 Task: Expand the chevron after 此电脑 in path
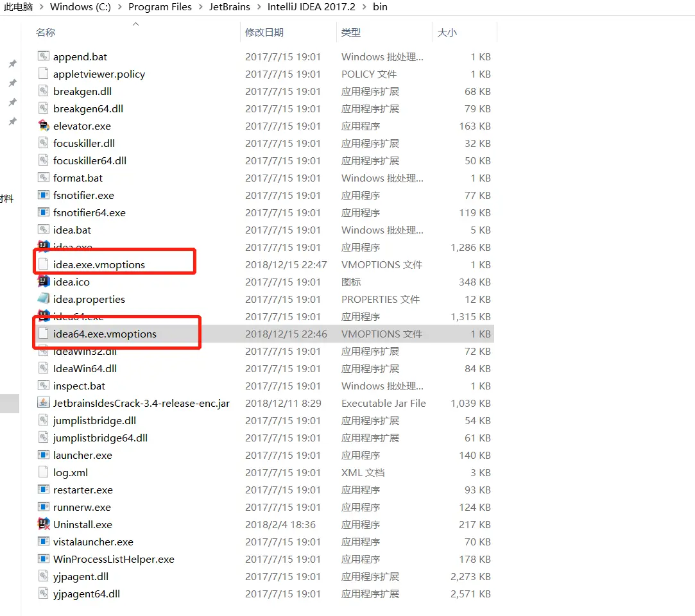pos(41,7)
